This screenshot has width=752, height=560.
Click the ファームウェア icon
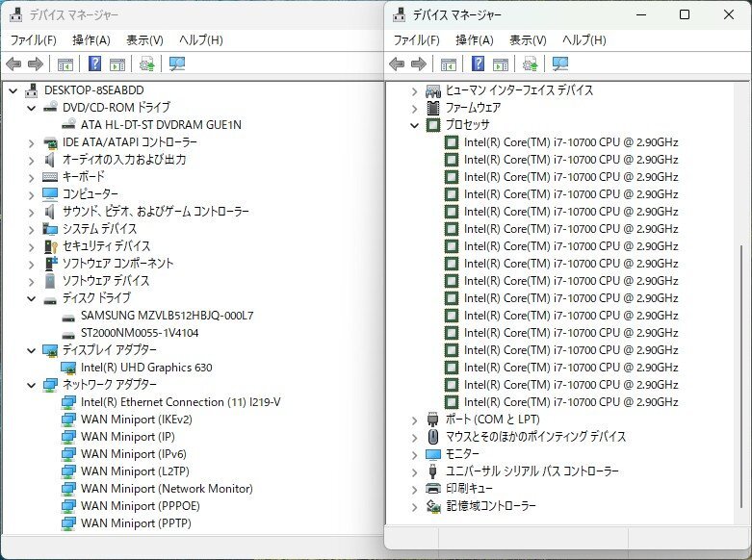[433, 108]
